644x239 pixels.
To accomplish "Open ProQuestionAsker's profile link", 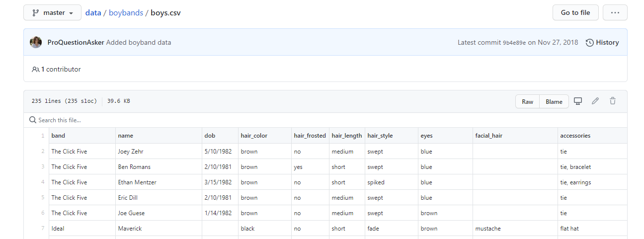I will [x=76, y=42].
